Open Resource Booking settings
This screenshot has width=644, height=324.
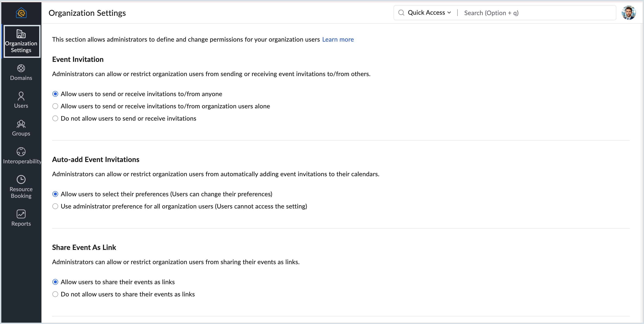pyautogui.click(x=21, y=186)
